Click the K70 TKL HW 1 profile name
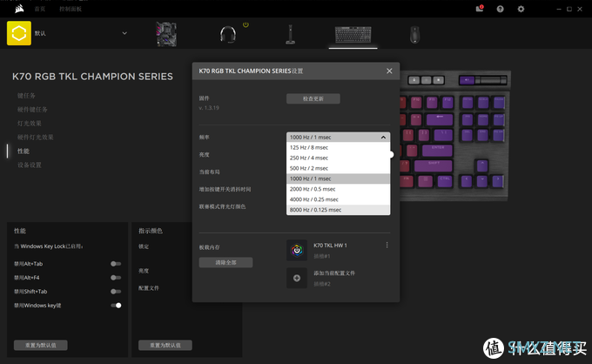 330,246
